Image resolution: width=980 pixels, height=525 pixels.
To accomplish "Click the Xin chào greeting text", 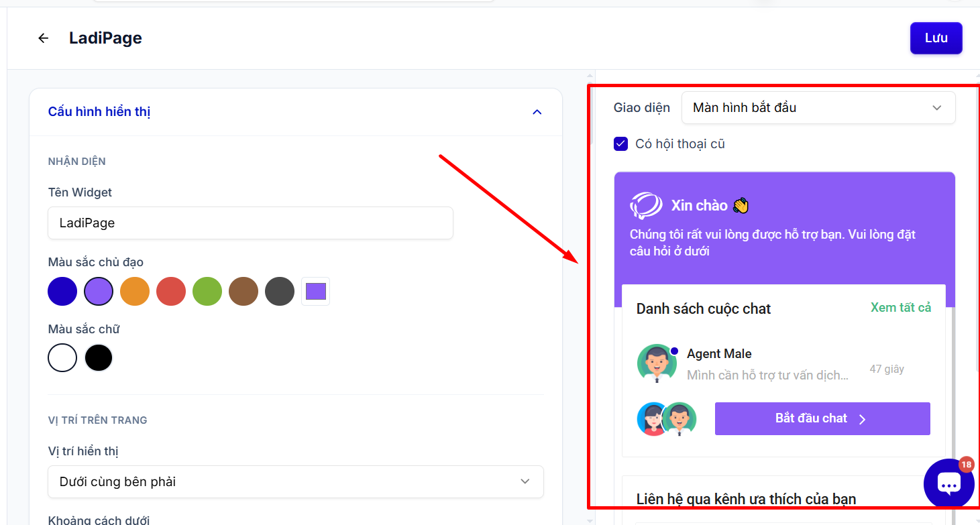I will (x=700, y=205).
